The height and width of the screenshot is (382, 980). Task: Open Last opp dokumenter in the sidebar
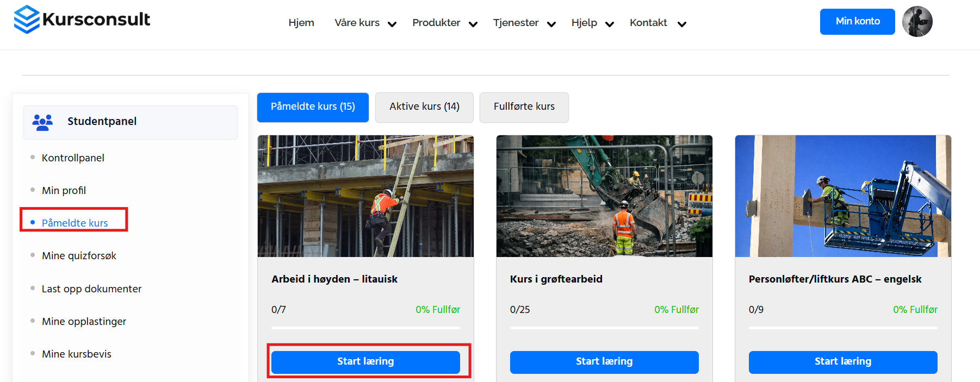pos(91,289)
